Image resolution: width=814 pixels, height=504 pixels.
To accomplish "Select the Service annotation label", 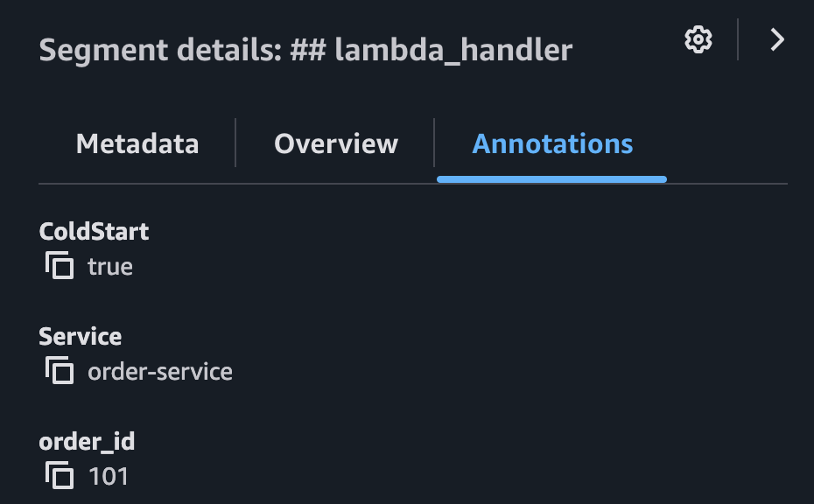I will point(81,336).
